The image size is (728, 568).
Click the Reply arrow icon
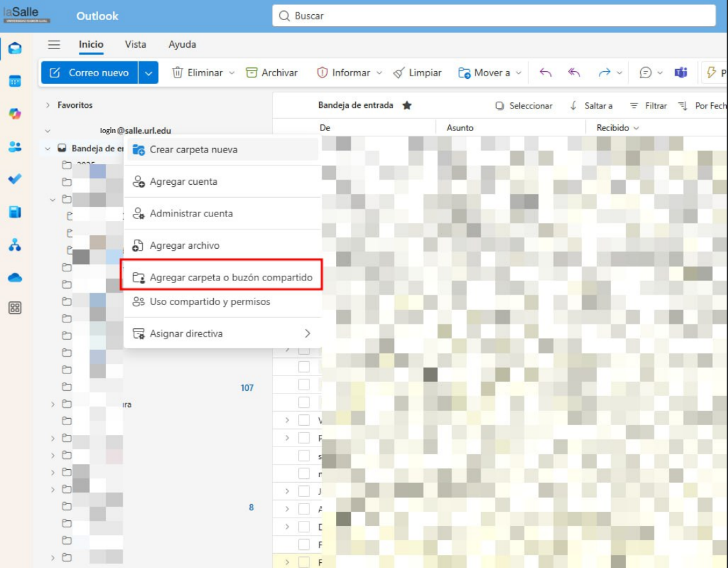tap(546, 73)
